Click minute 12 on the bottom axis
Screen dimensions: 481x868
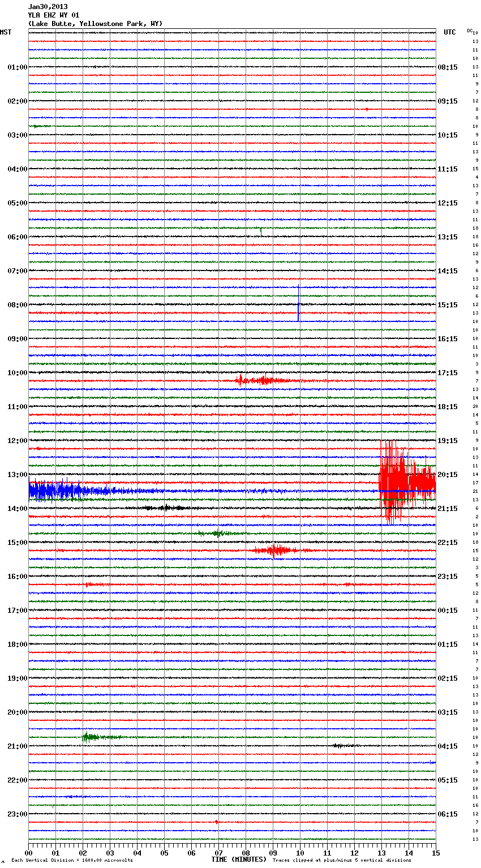pos(354,853)
